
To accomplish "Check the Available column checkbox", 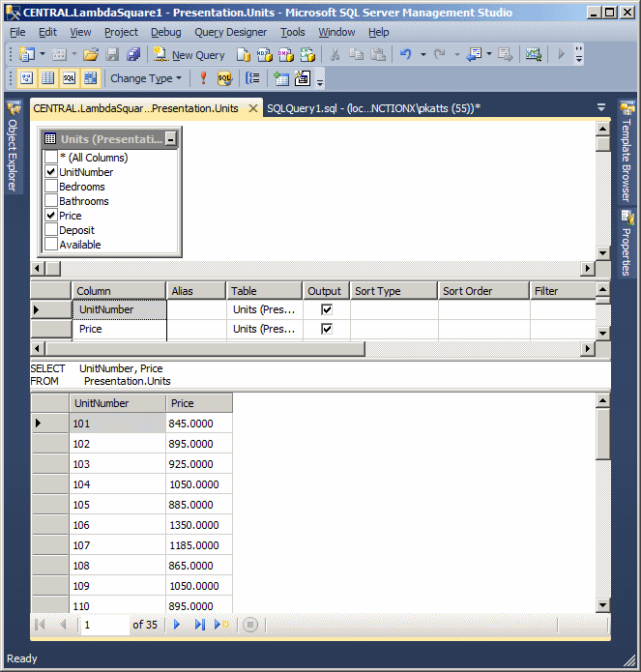I will (51, 245).
